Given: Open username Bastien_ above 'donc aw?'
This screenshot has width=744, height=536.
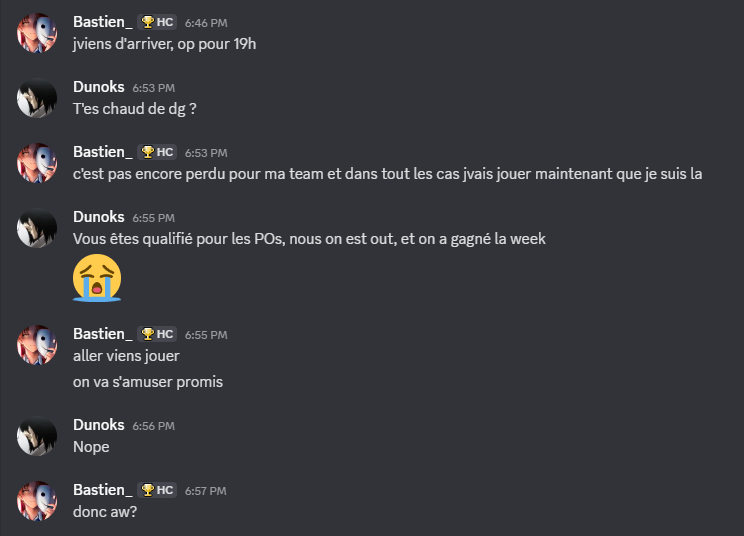Looking at the screenshot, I should 102,490.
